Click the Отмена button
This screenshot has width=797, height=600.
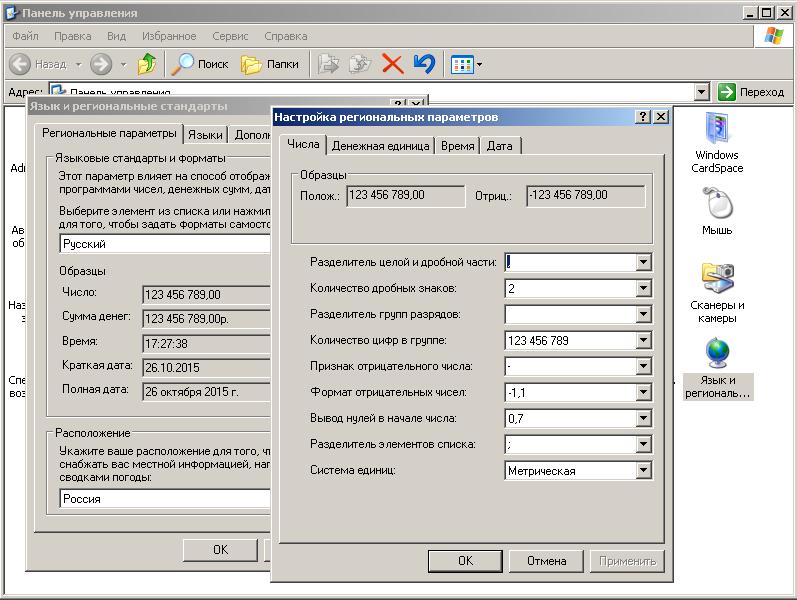(x=547, y=561)
